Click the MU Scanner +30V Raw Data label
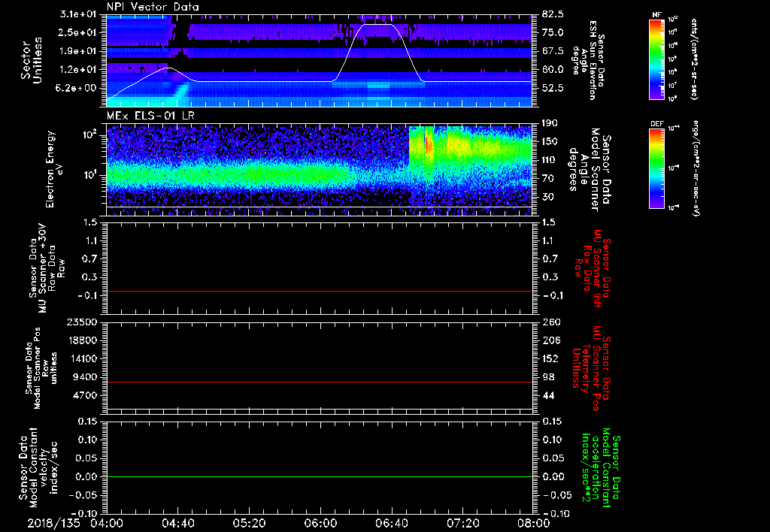 [x=47, y=268]
